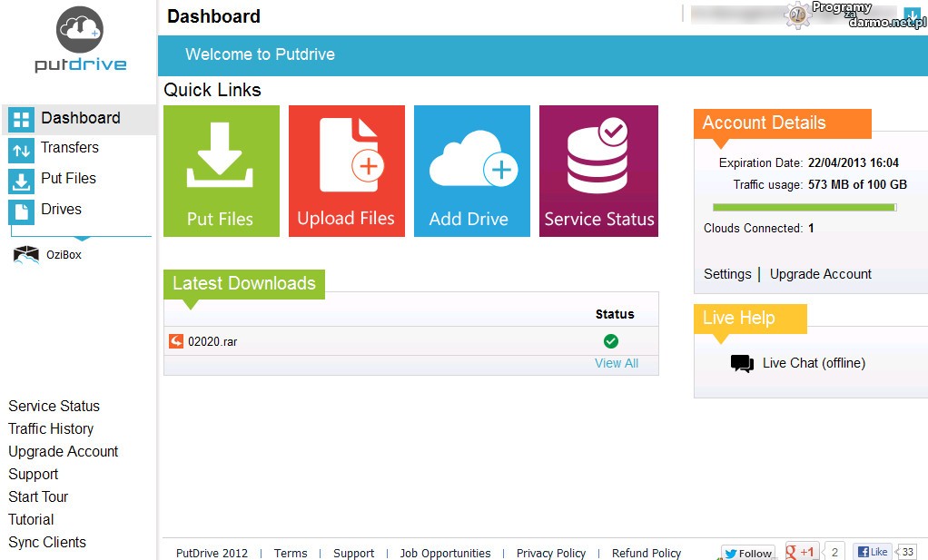The height and width of the screenshot is (560, 928).
Task: Click the Add Drive cloud tile
Action: click(x=471, y=171)
